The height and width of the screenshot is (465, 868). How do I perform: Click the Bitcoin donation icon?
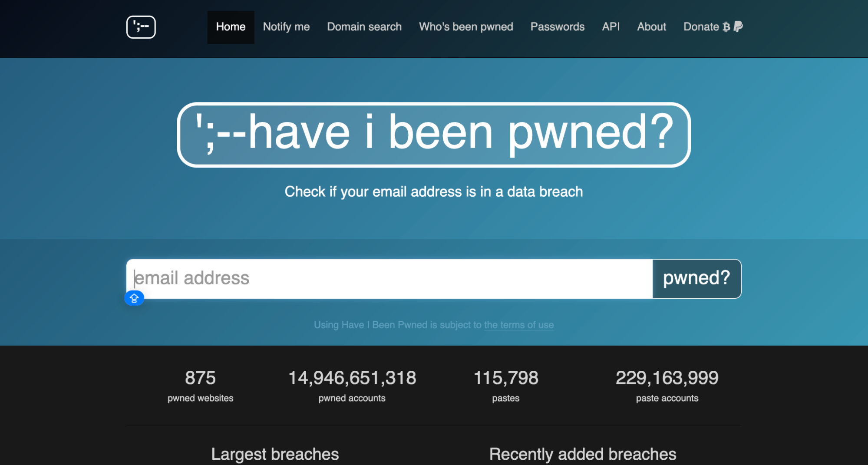pos(726,27)
